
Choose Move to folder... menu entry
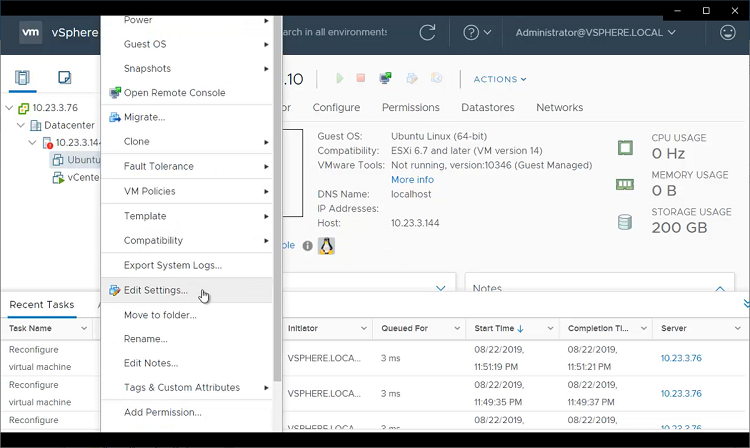point(187,315)
